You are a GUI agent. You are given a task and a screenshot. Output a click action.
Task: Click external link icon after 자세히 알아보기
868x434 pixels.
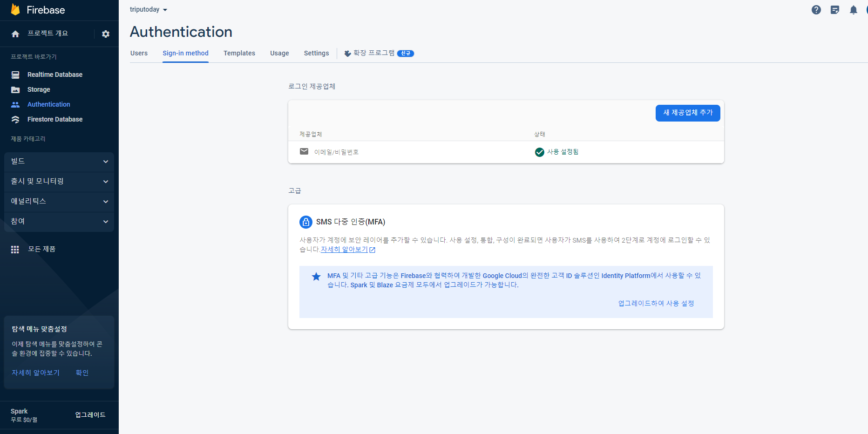pyautogui.click(x=372, y=250)
